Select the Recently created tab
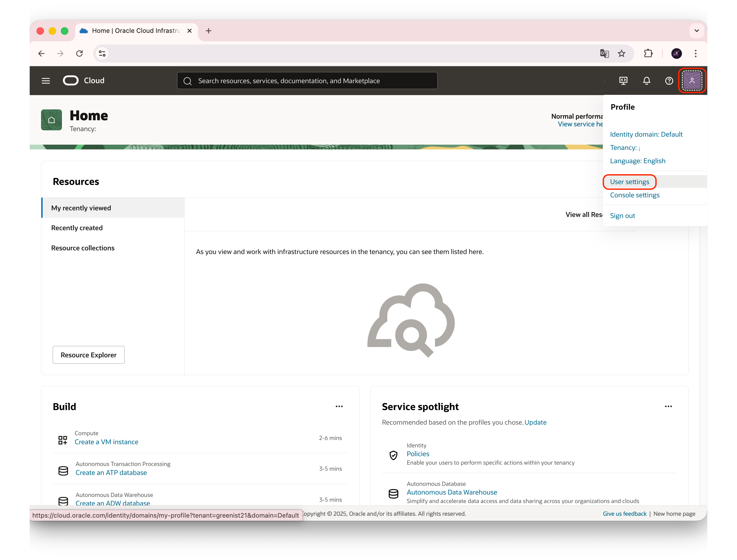 (77, 228)
